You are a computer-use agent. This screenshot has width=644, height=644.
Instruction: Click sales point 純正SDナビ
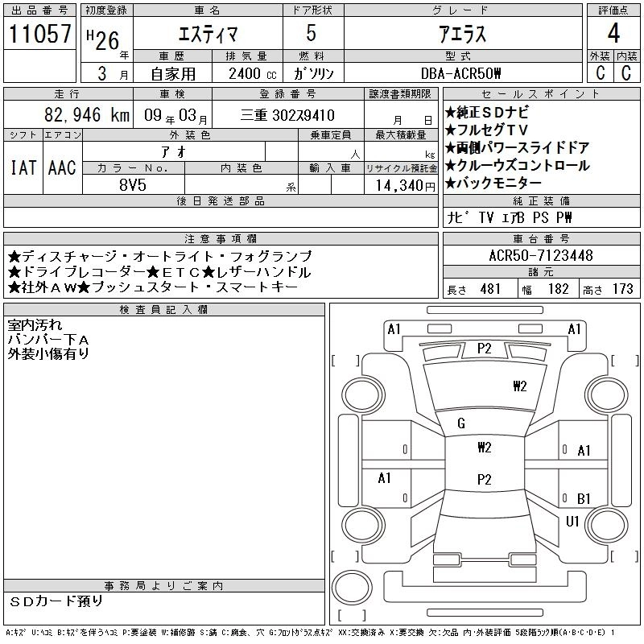pyautogui.click(x=487, y=112)
